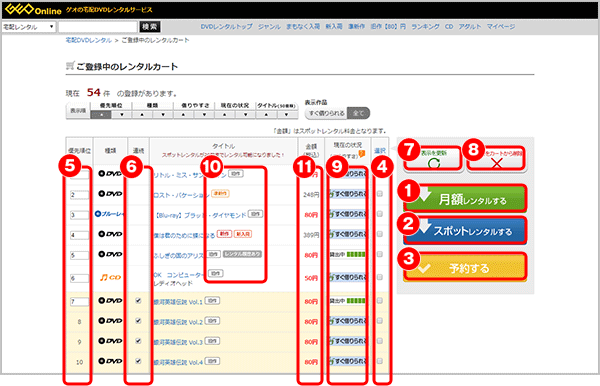Open the ジャンル navigation item

[x=269, y=26]
